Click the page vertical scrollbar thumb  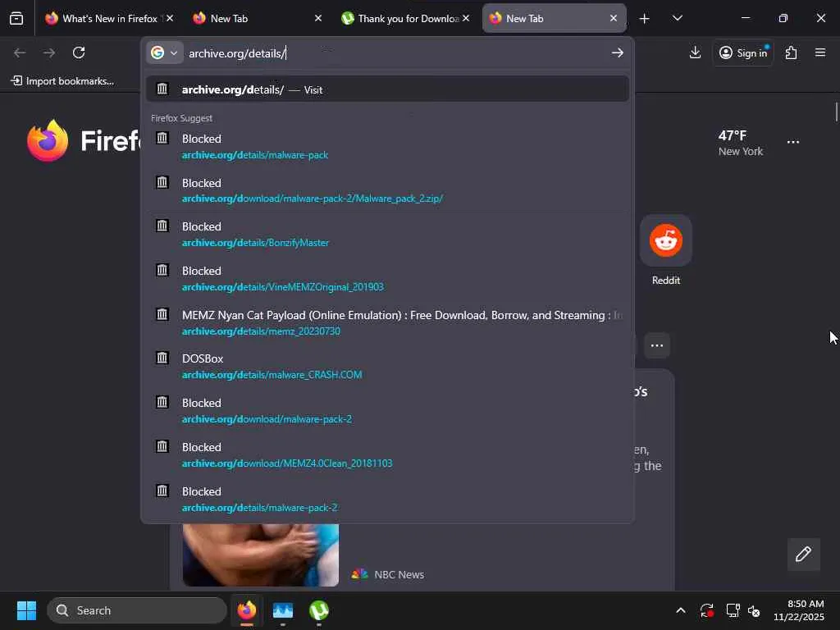pos(836,112)
